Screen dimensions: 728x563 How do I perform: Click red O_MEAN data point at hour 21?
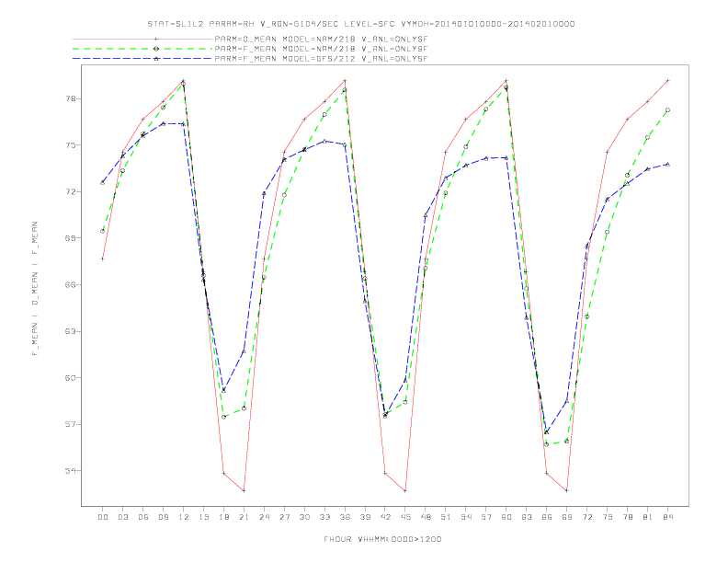tap(244, 490)
